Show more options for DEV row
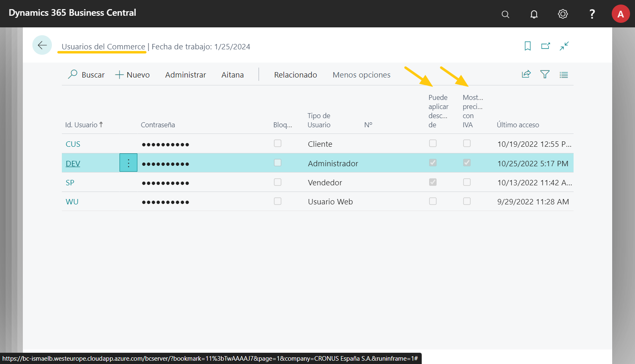 129,163
